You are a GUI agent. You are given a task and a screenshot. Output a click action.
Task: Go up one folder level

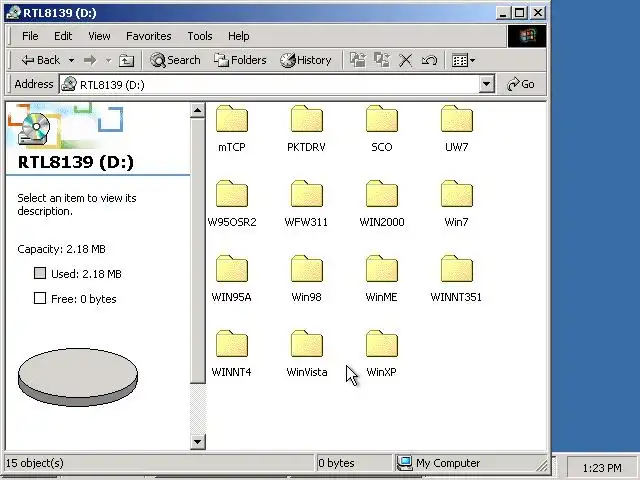pyautogui.click(x=126, y=60)
